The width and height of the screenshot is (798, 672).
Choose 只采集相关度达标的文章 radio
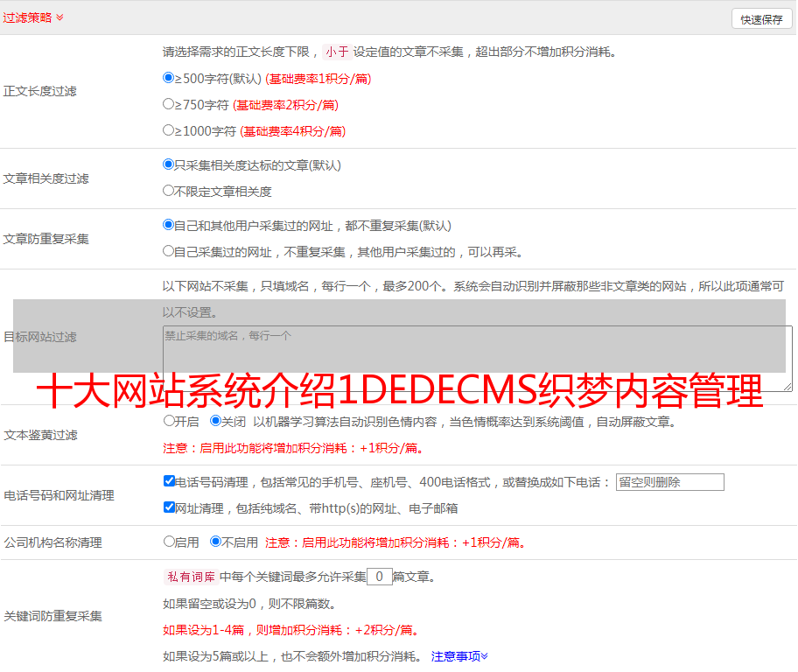[169, 164]
